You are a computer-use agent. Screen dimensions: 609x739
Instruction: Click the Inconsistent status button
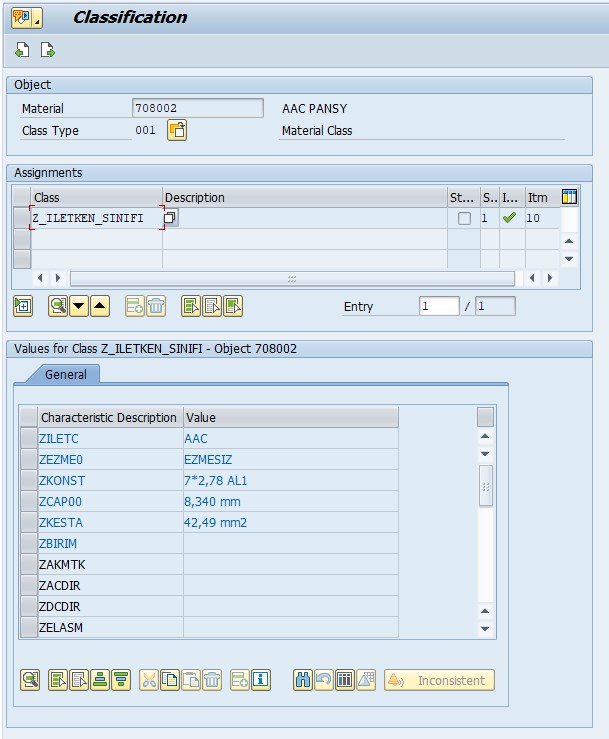(x=439, y=680)
